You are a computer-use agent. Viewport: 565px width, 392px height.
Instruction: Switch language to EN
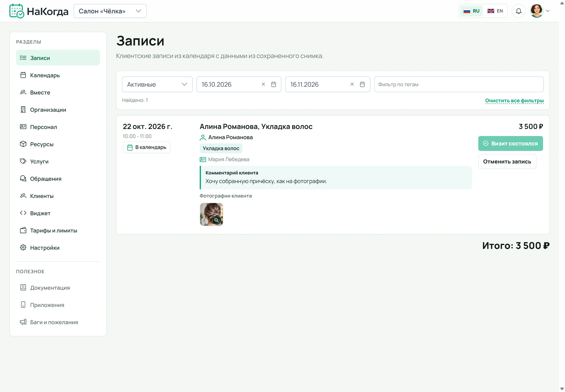[495, 11]
